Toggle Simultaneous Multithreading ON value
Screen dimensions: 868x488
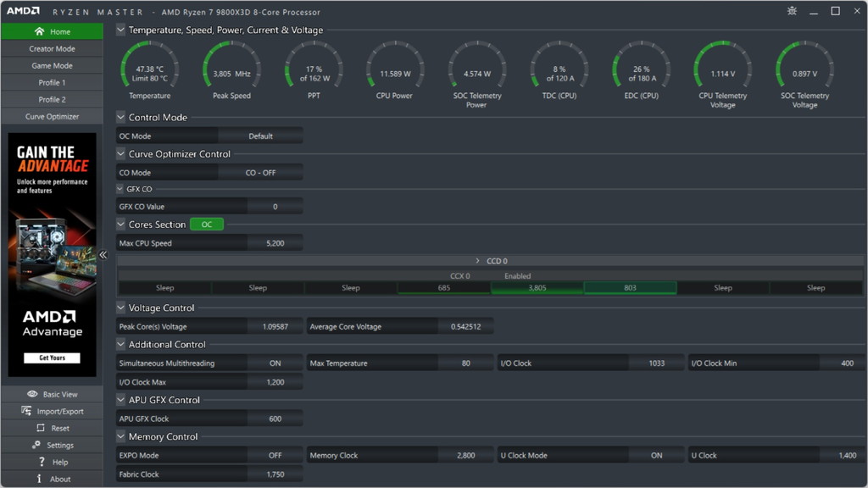[275, 363]
